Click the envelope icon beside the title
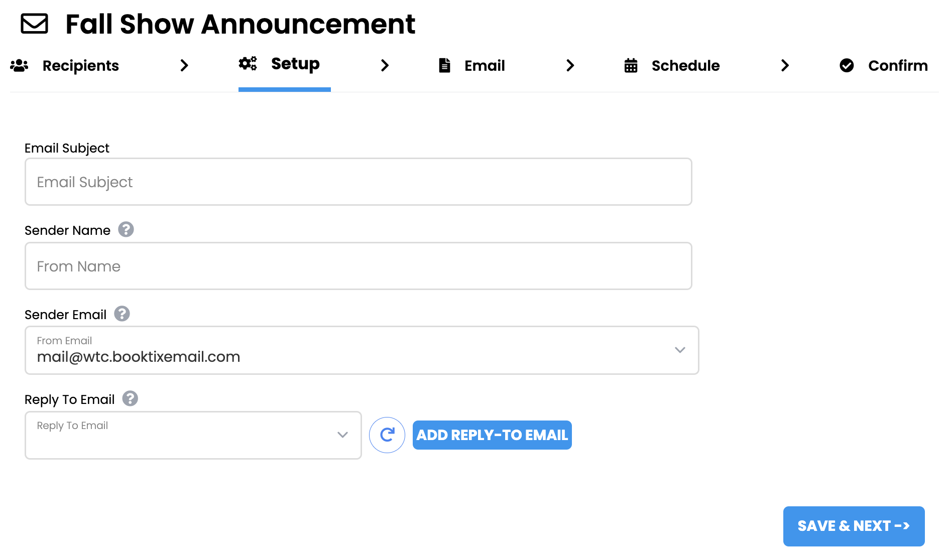 click(x=34, y=24)
